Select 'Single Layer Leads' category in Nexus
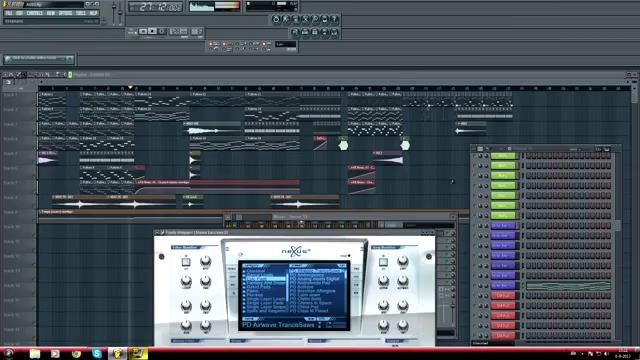The image size is (640, 360). [266, 299]
